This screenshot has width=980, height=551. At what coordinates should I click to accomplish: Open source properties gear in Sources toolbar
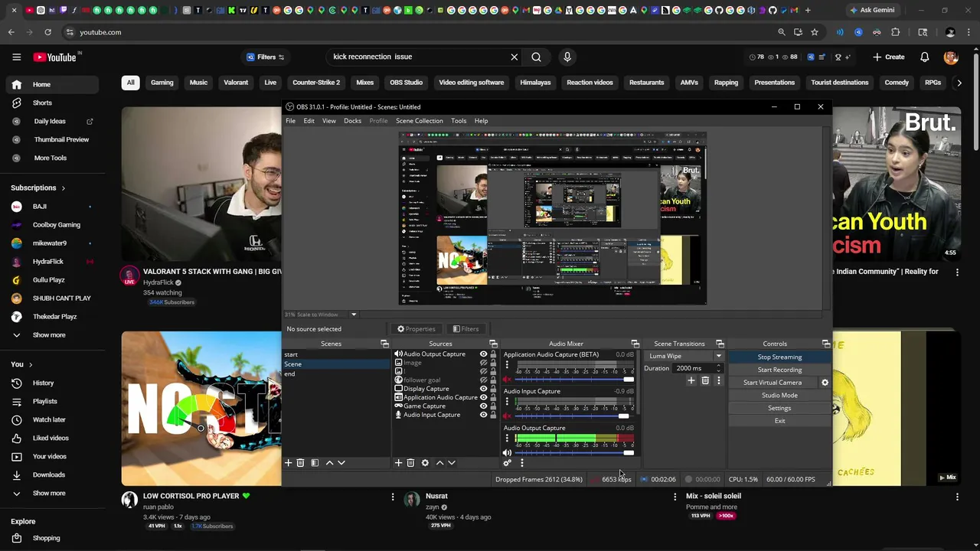(425, 463)
